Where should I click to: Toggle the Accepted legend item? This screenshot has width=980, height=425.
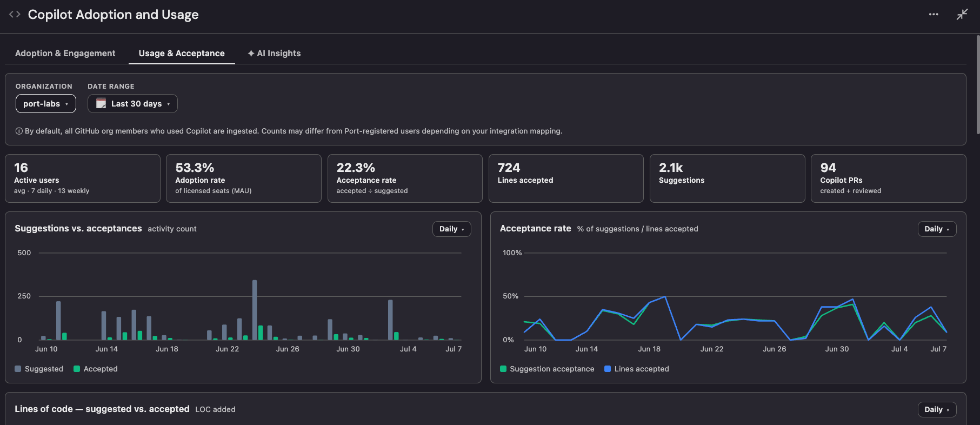[96, 369]
